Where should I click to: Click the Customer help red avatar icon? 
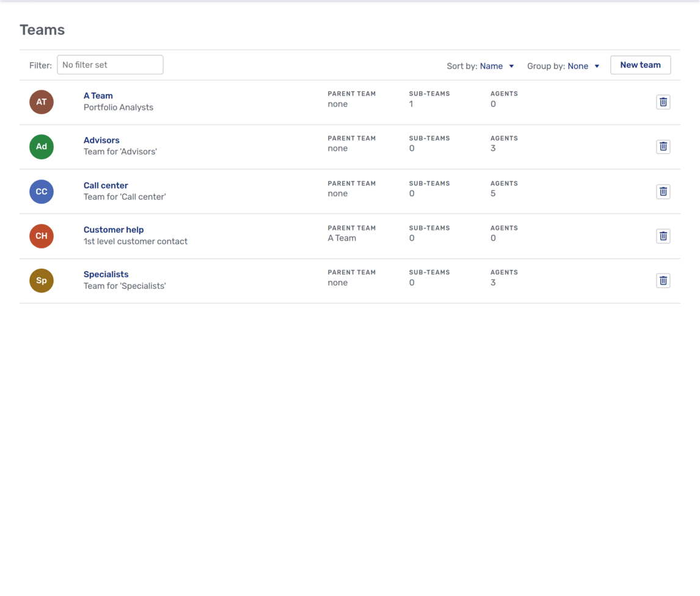pyautogui.click(x=41, y=236)
